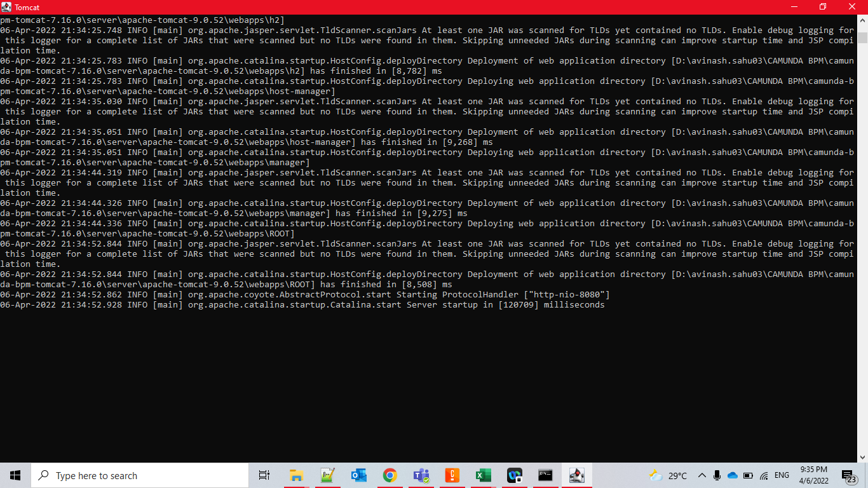This screenshot has width=868, height=488.
Task: Click the microphone tray icon
Action: coord(717,475)
